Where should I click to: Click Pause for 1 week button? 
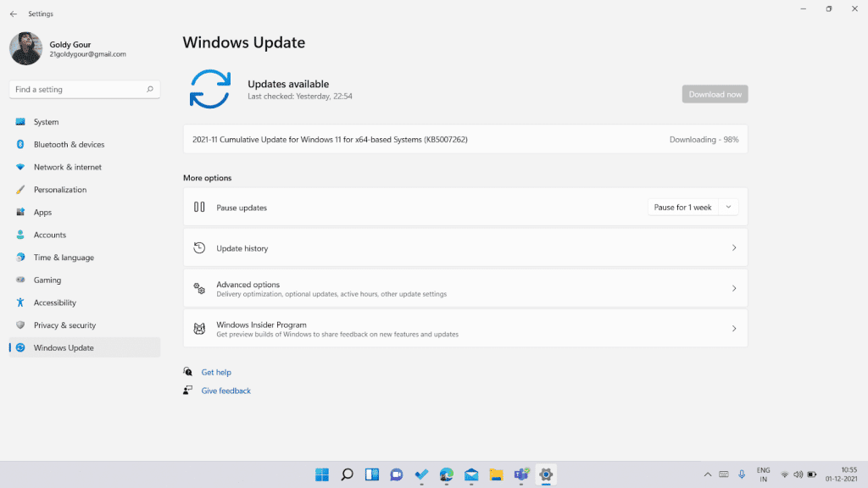[682, 208]
